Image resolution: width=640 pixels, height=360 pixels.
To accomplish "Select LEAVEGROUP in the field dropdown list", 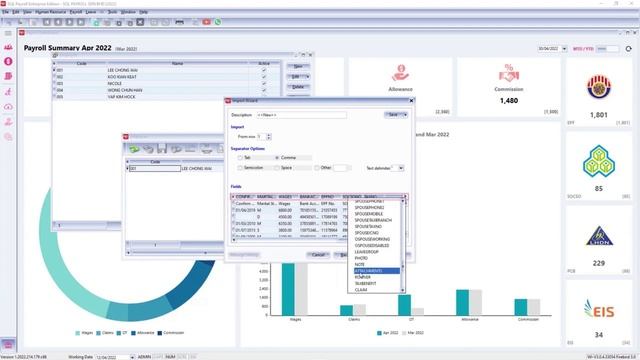I will click(377, 252).
